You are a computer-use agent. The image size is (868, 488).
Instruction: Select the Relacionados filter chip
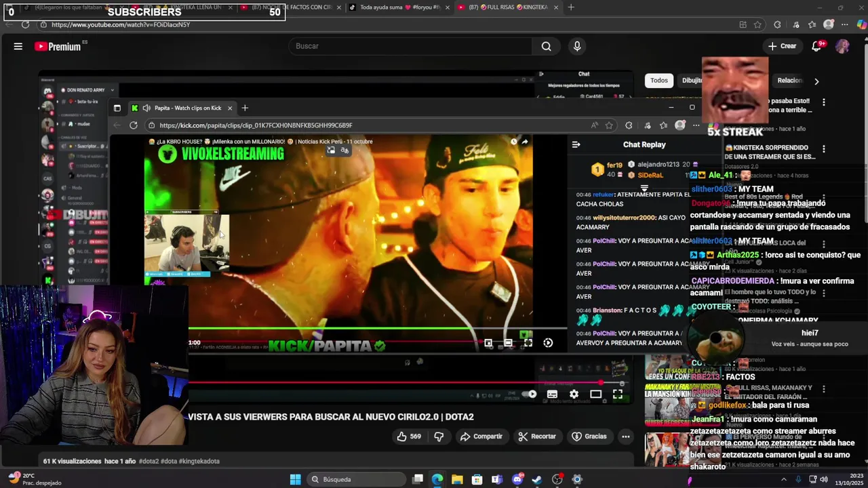790,80
